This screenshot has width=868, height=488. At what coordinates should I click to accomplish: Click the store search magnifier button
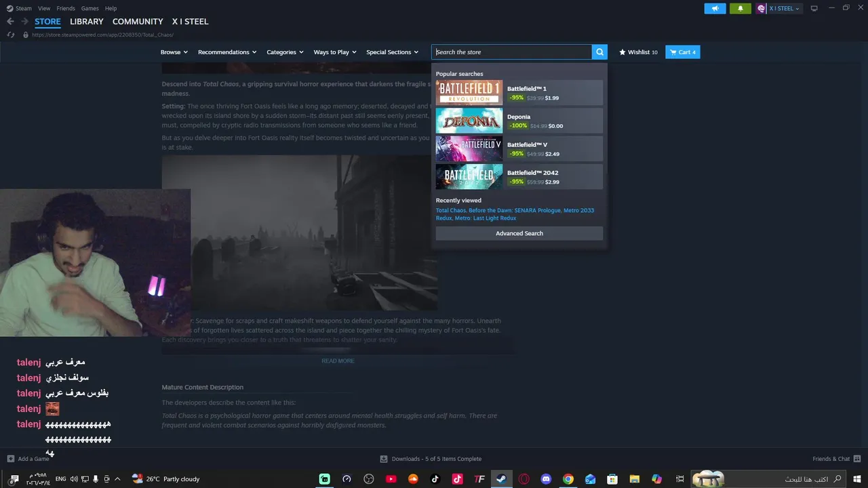[x=599, y=52]
